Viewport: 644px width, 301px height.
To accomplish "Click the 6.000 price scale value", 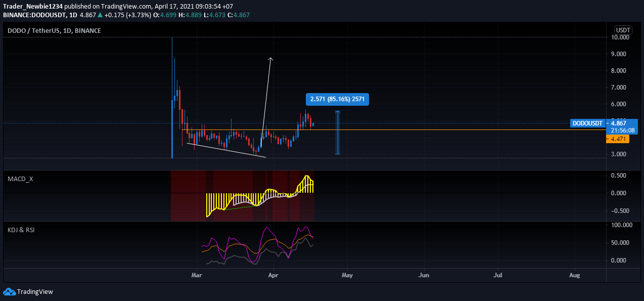I will click(x=620, y=104).
